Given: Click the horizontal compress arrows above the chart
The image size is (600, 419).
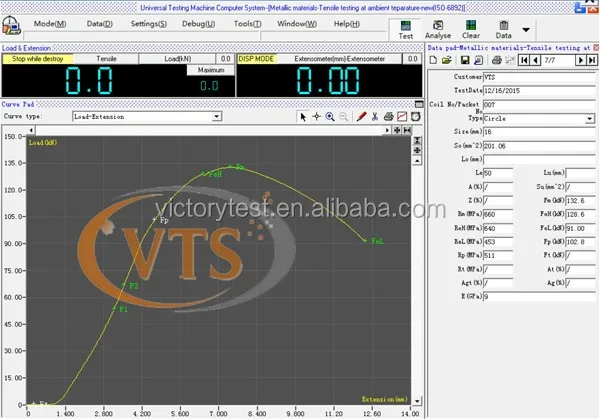Looking at the screenshot, I should tap(407, 130).
